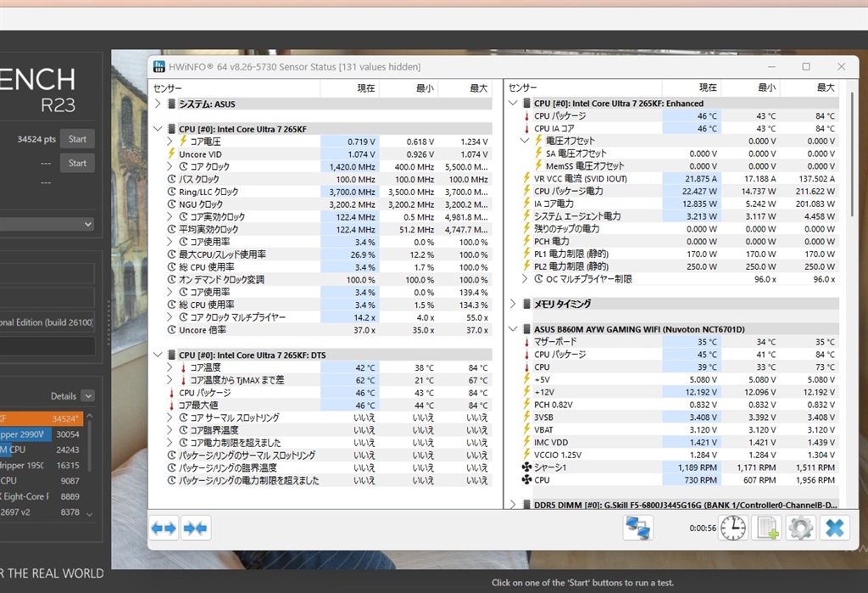The width and height of the screenshot is (868, 593).
Task: Expand the OC マルチプライヤー制限 row
Action: click(525, 279)
